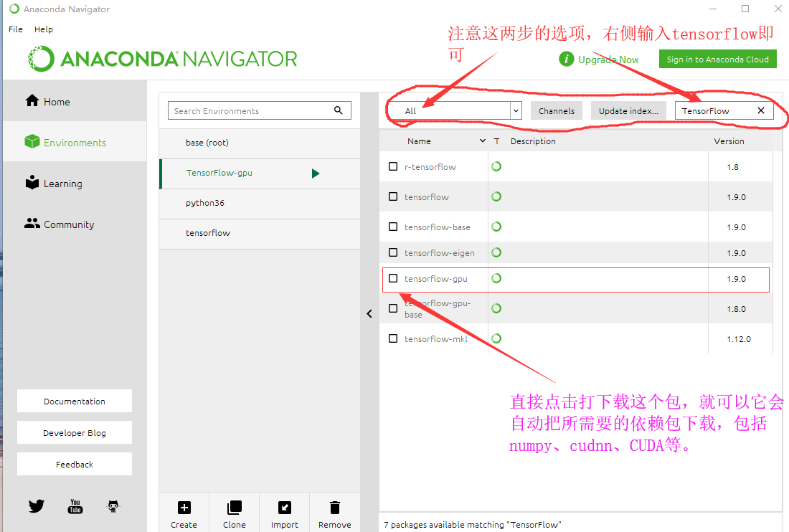Click status circle icon for tensorflow-gpu-base
This screenshot has width=789, height=532.
496,308
